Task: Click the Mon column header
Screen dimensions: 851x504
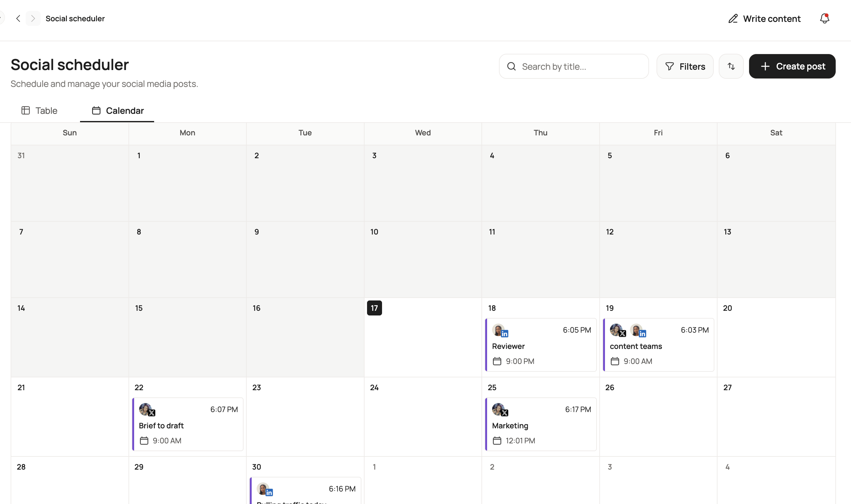Action: point(188,133)
